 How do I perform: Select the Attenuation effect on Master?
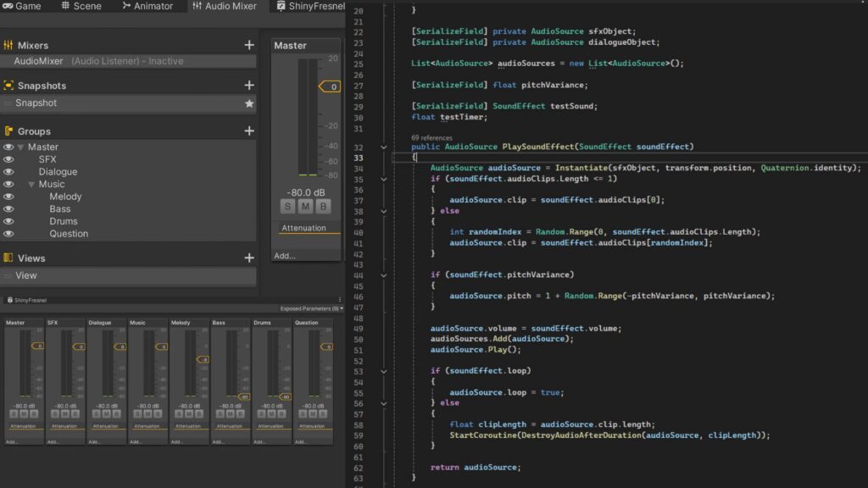pyautogui.click(x=304, y=227)
